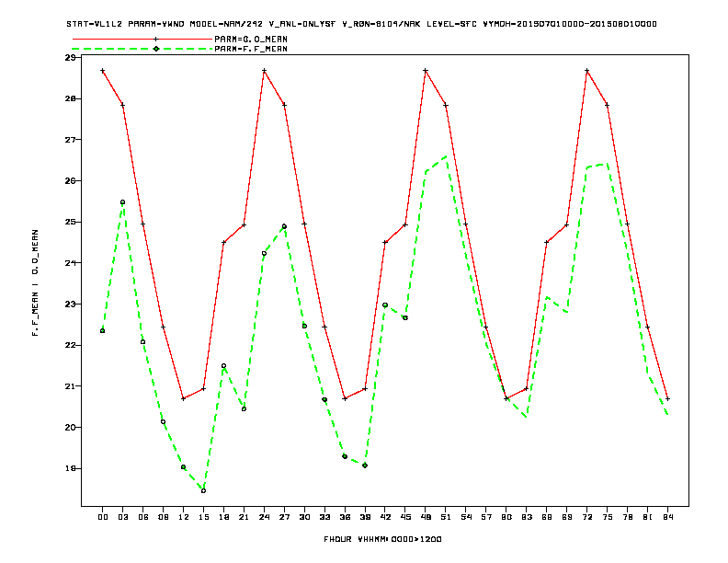Click the FHOUR VHHMM horizontal axis title
Screen dimensions: 728x563
382,539
